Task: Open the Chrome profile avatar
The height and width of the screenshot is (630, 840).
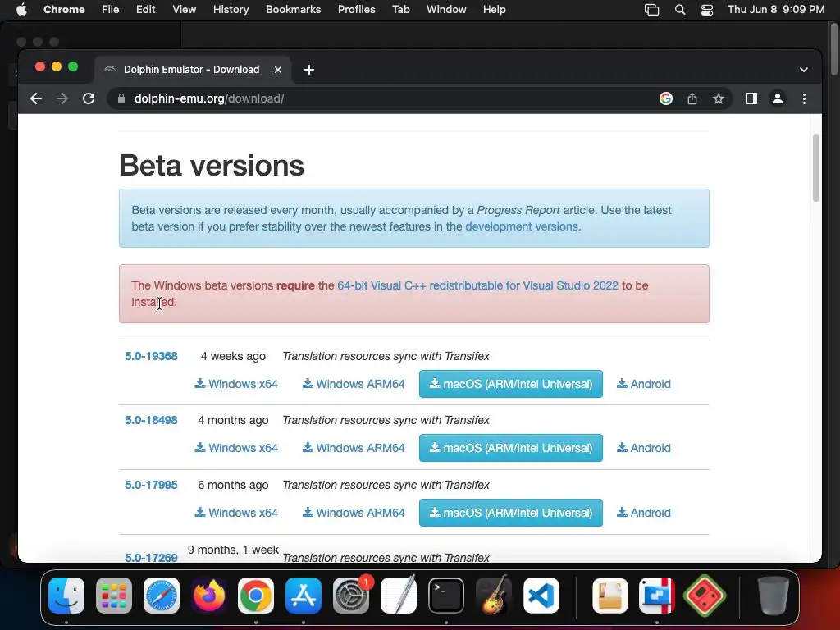Action: 778,98
